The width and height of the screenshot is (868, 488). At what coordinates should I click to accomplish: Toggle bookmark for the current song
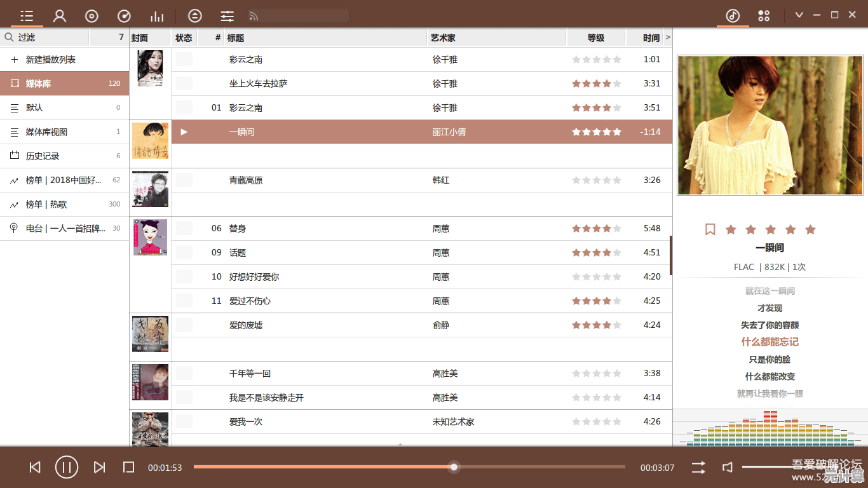(710, 229)
